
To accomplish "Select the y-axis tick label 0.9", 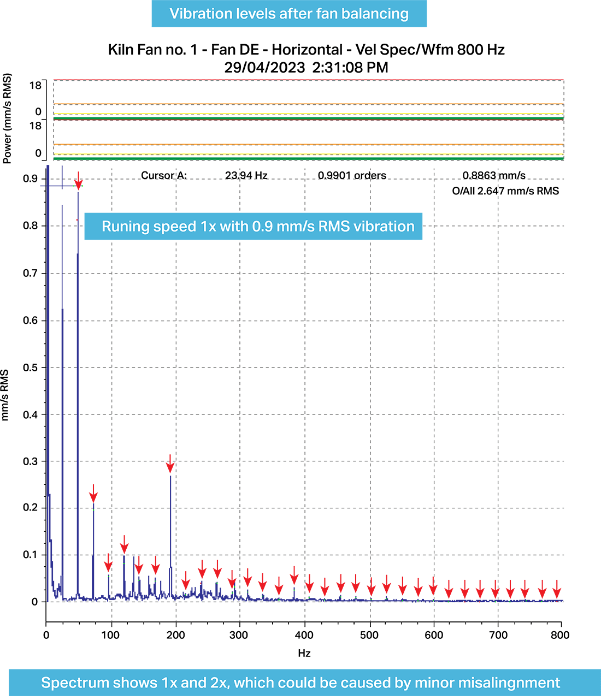I will pos(30,179).
